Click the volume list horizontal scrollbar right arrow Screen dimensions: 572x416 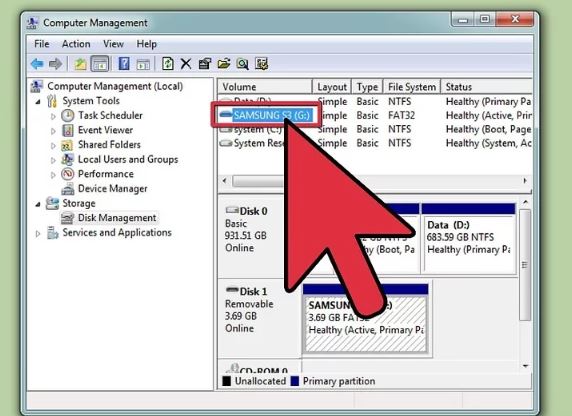[525, 181]
